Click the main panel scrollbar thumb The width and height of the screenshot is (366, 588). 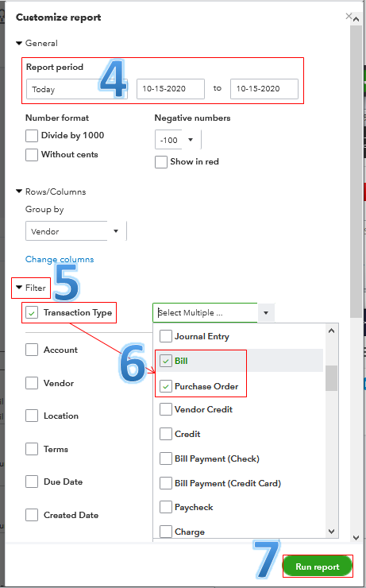pyautogui.click(x=356, y=171)
